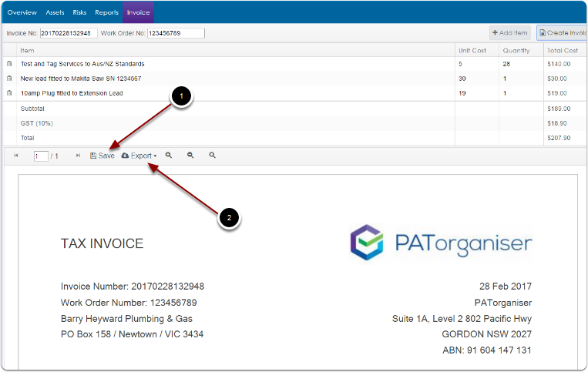This screenshot has height=372, width=588.
Task: Click unit cost value 19
Action: (x=462, y=93)
